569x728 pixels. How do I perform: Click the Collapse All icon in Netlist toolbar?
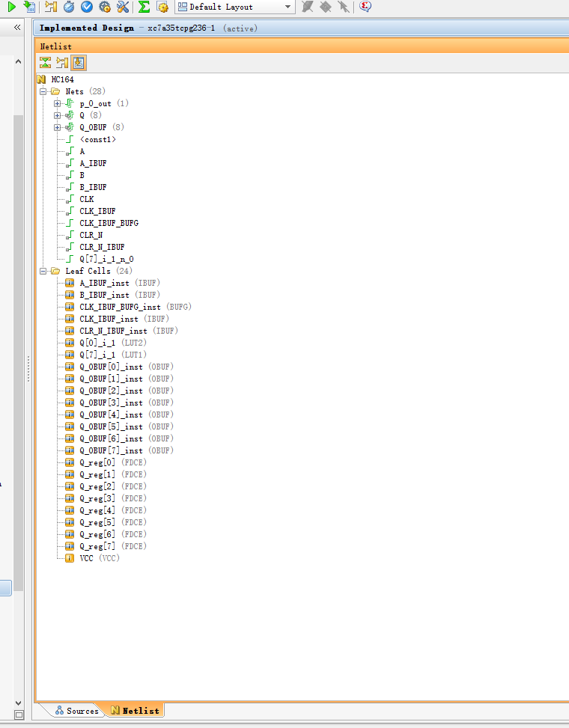[45, 63]
